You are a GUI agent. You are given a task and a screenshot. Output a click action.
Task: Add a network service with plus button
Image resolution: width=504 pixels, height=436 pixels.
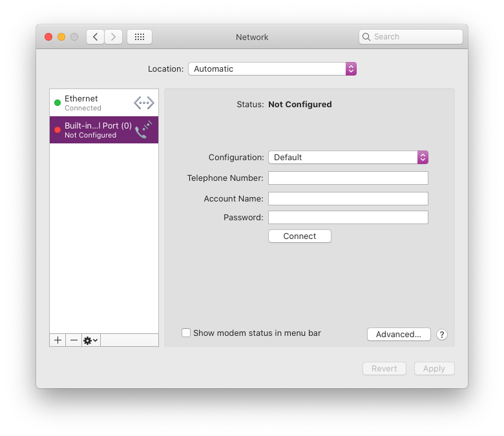[x=58, y=340]
